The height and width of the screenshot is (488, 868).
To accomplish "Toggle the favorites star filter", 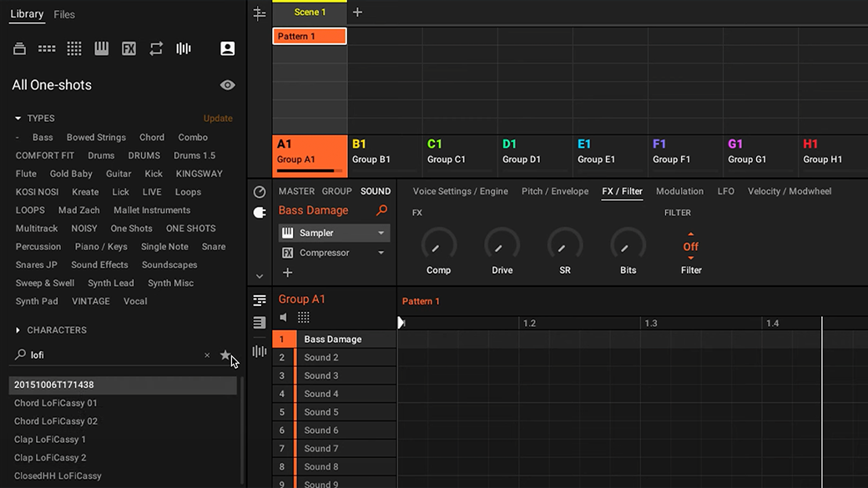I will click(225, 355).
